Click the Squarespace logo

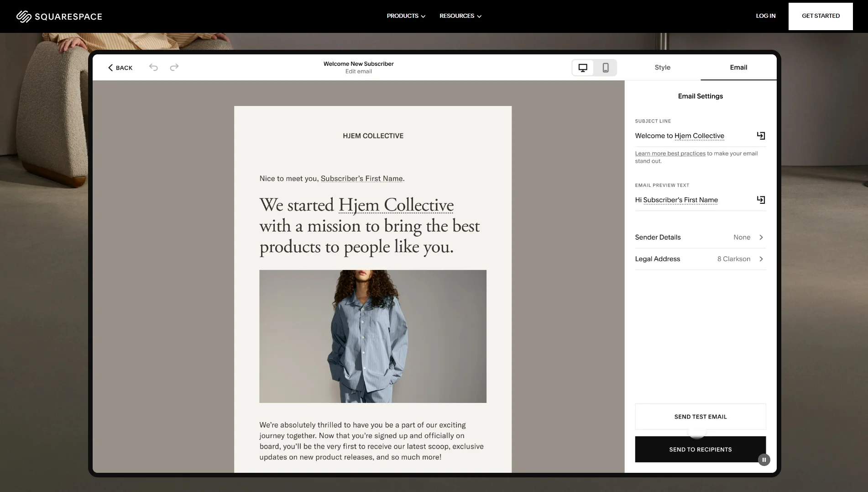tap(59, 16)
